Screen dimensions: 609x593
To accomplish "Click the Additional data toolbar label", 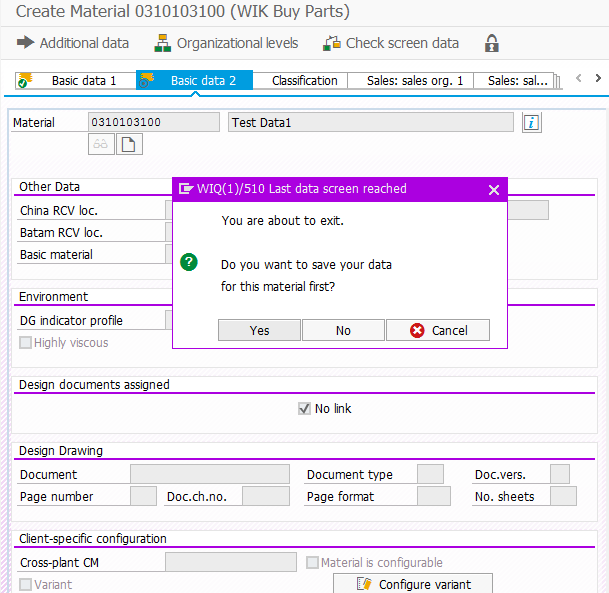I will (84, 43).
